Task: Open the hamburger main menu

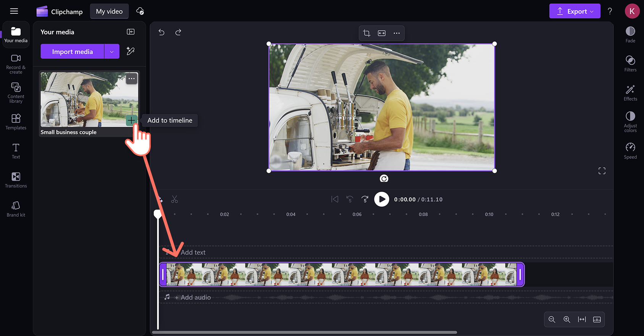Action: (14, 11)
